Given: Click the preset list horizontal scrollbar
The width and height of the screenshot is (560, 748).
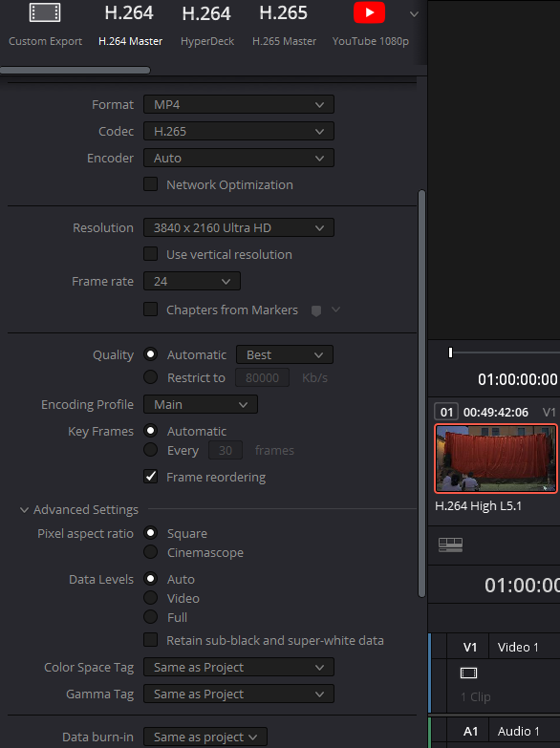Looking at the screenshot, I should click(75, 70).
